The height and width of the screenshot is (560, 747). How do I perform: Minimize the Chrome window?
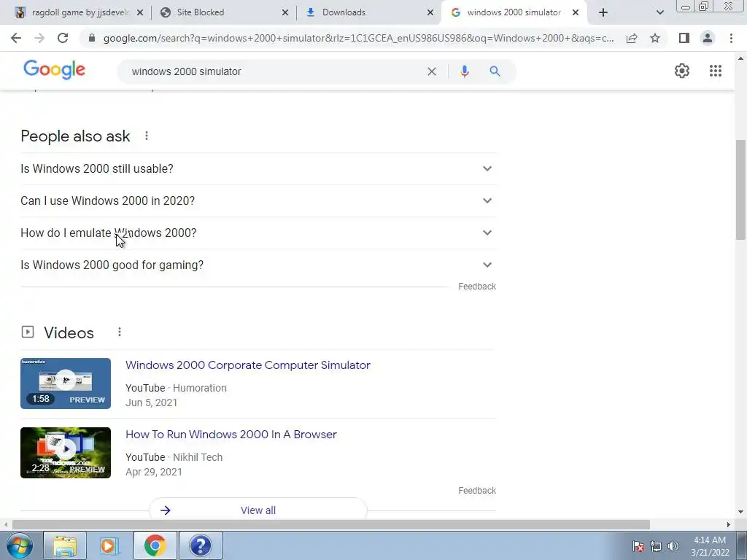pyautogui.click(x=686, y=7)
